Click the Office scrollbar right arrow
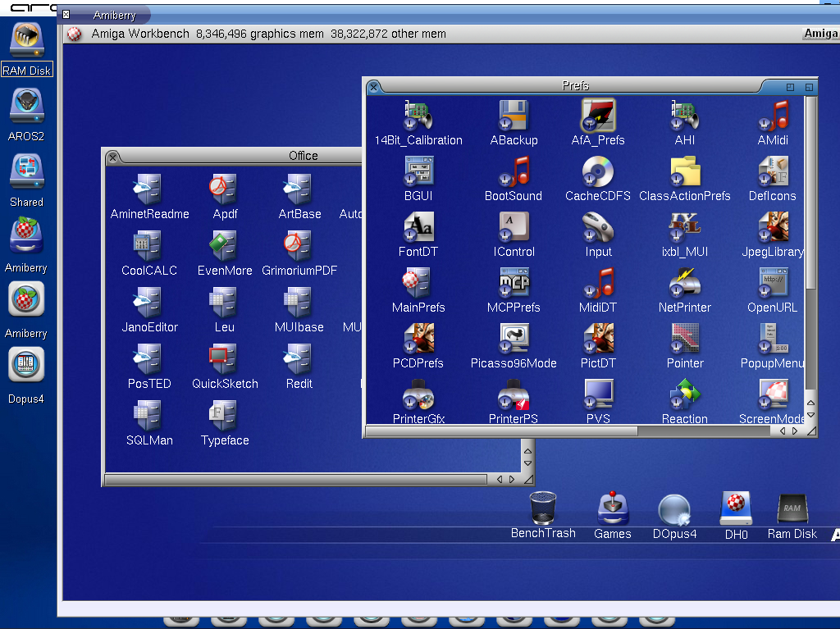Viewport: 840px width, 629px height. (513, 479)
